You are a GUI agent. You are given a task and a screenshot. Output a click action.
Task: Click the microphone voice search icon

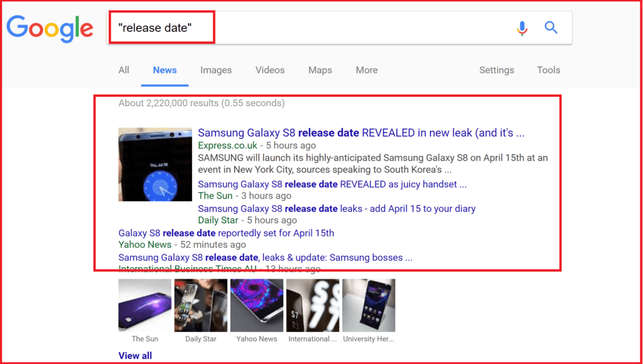tap(522, 28)
